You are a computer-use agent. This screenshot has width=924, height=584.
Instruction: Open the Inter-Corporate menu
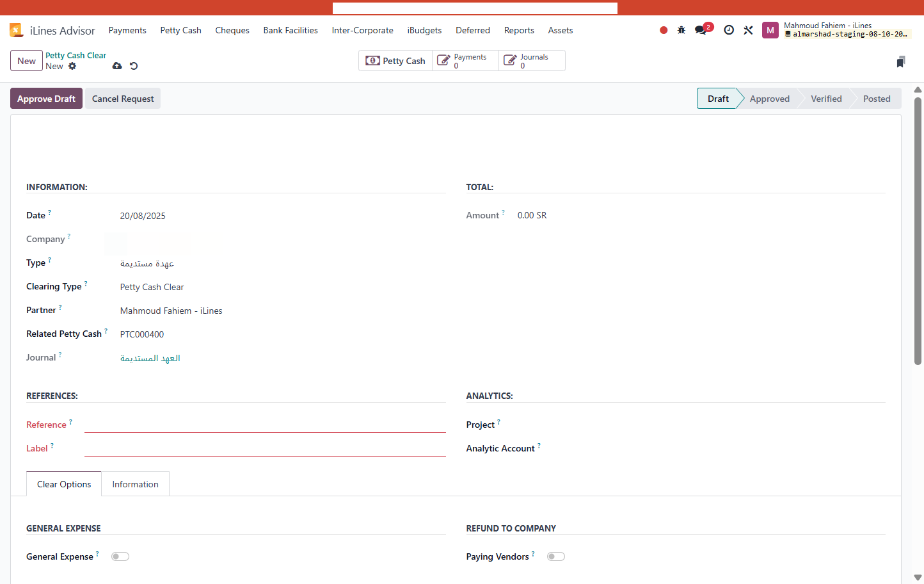(363, 30)
